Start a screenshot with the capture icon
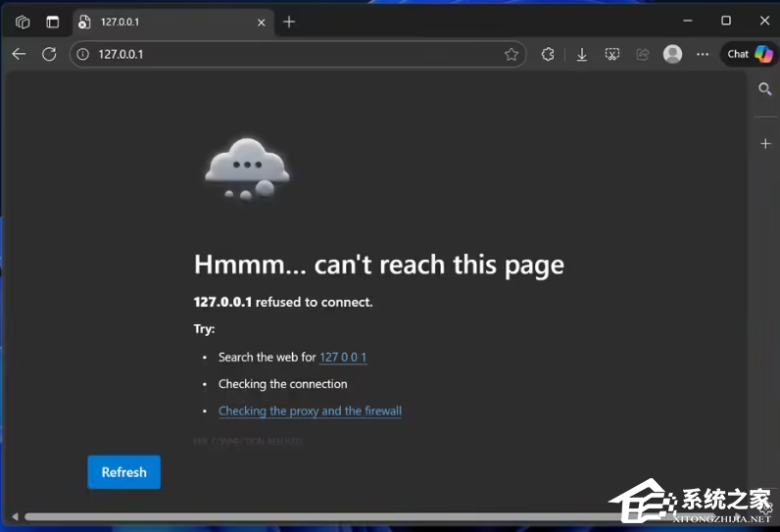Viewport: 780px width, 532px height. click(612, 54)
